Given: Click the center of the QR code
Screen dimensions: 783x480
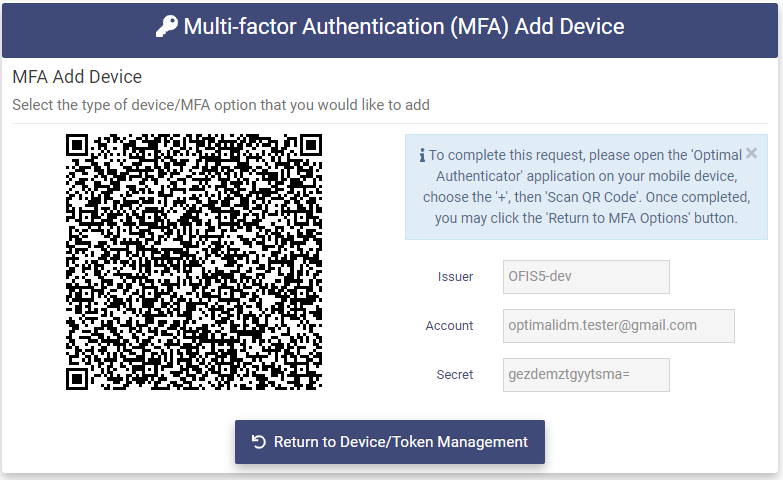Looking at the screenshot, I should pos(194,261).
